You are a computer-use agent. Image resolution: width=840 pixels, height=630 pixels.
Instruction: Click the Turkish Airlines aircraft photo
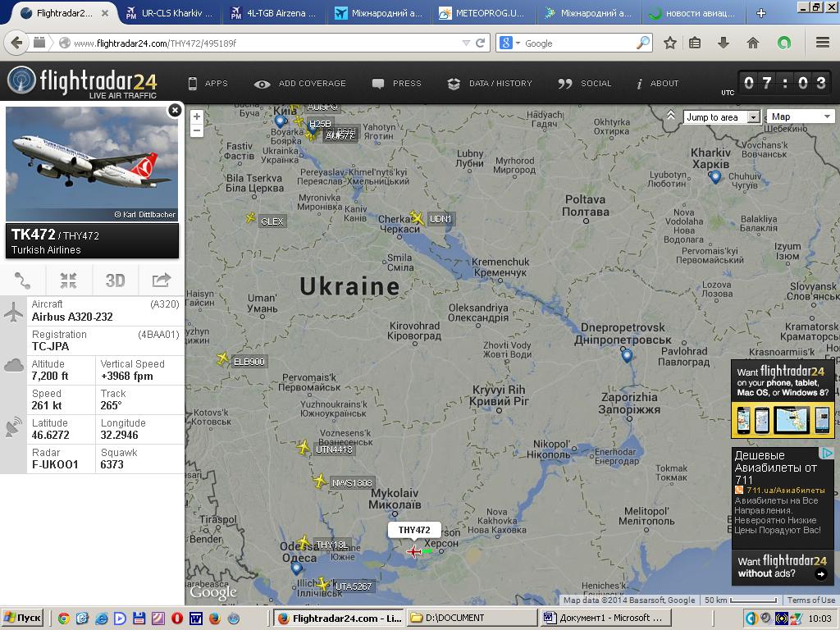91,164
